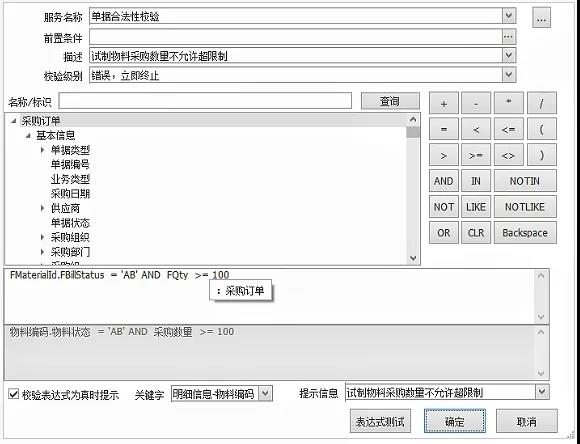580x444 pixels.
Task: Insert the IN keyword
Action: pyautogui.click(x=476, y=181)
